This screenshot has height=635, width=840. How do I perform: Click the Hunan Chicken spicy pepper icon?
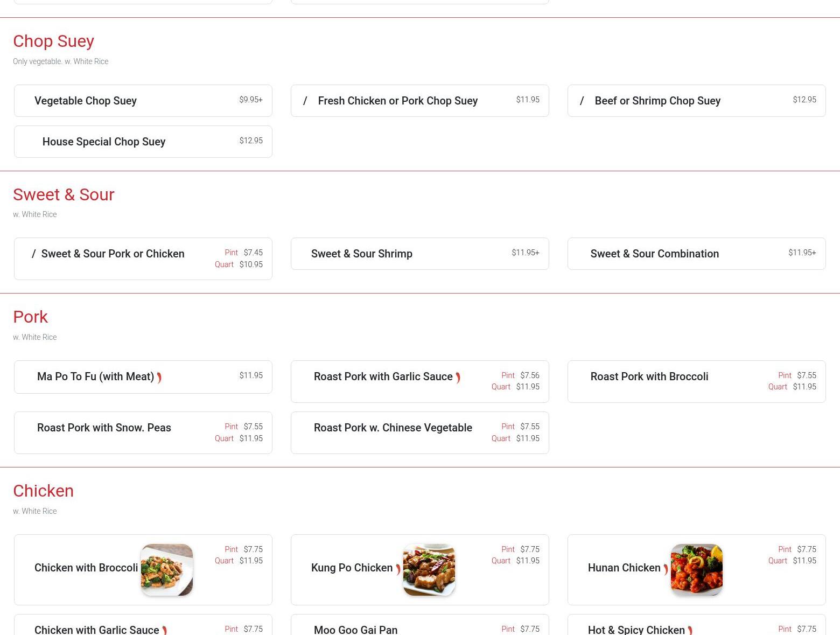click(666, 569)
